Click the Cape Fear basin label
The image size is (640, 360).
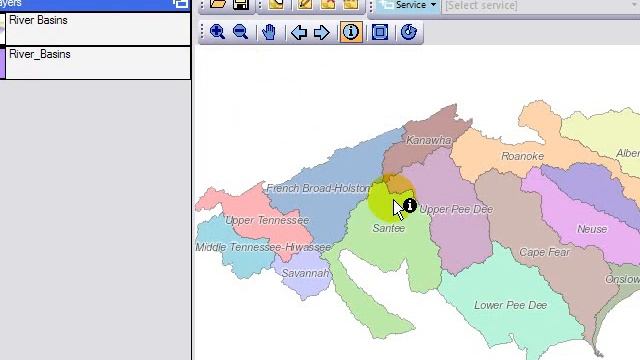(544, 252)
